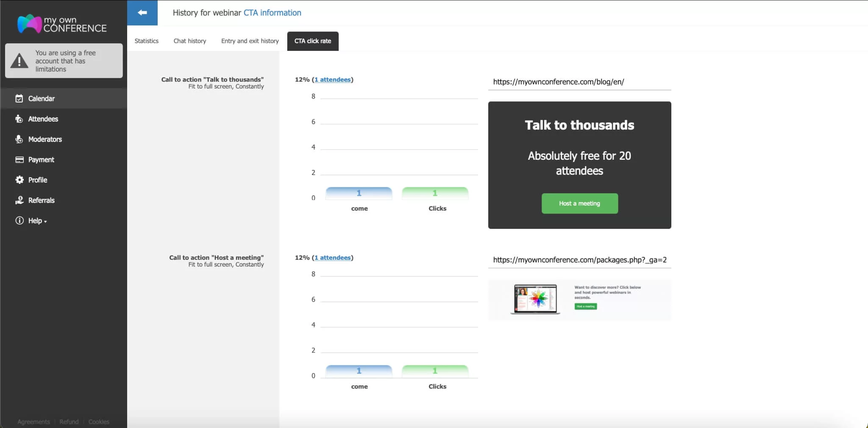Click the Help info icon

coord(19,220)
